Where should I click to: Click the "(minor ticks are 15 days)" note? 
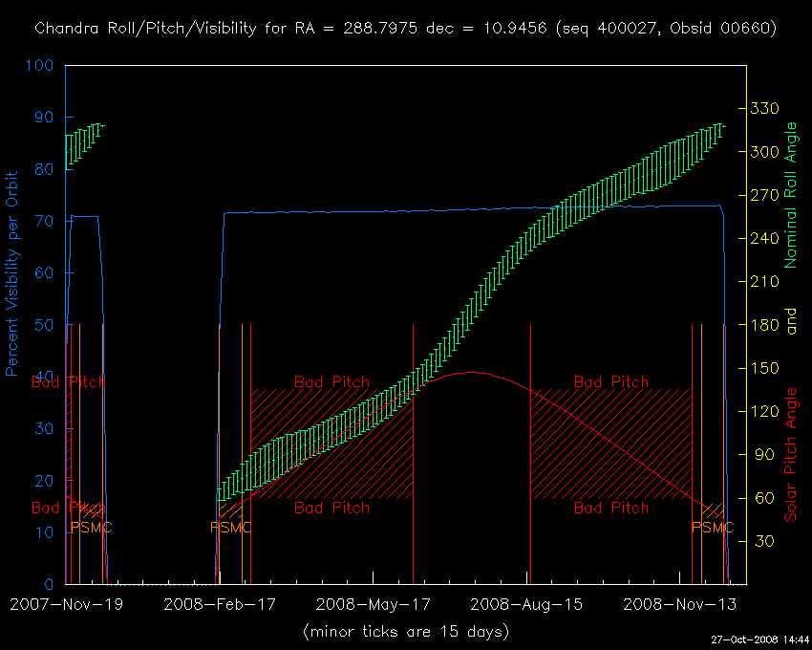405,632
